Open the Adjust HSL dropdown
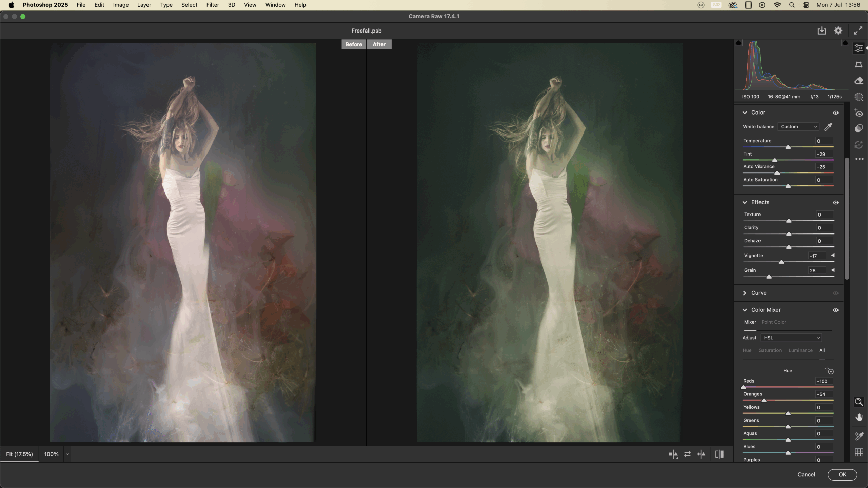868x488 pixels. pos(791,338)
